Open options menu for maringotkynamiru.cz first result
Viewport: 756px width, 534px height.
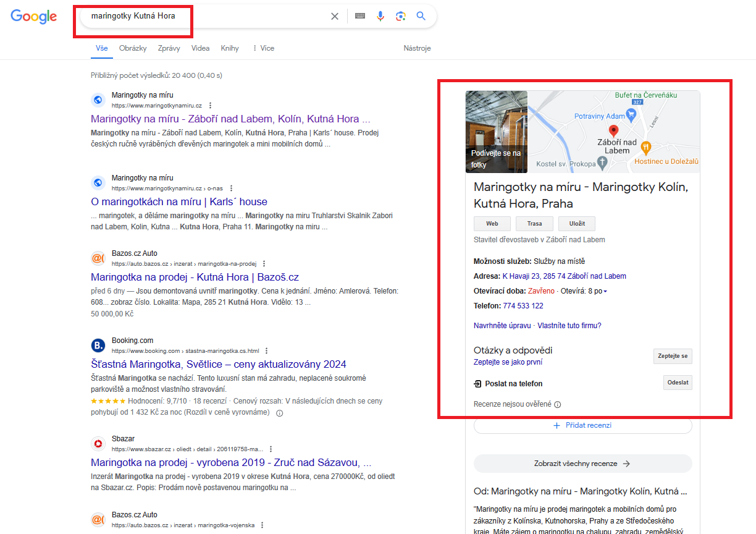coord(210,106)
